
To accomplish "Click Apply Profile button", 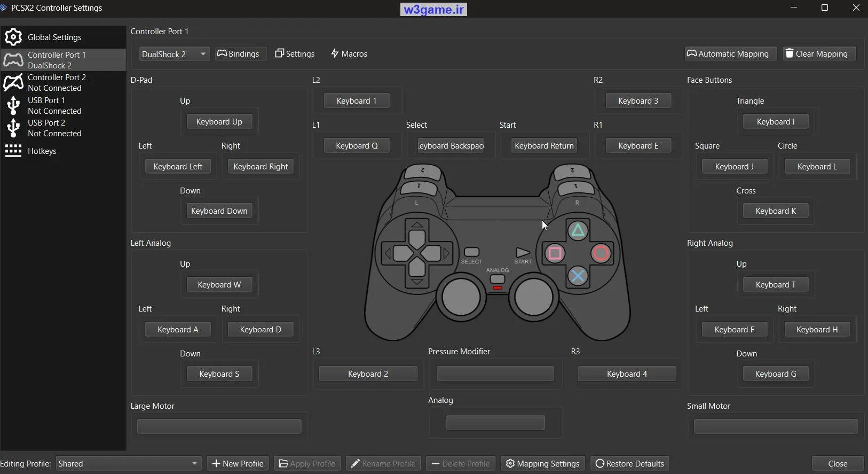I will [x=307, y=463].
